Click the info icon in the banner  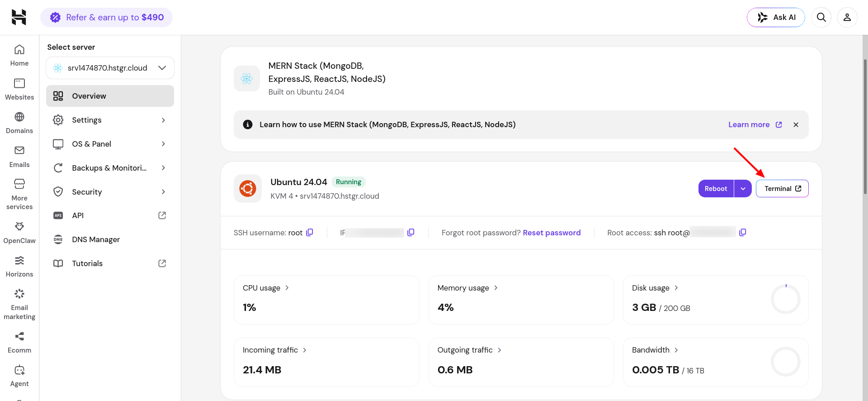coord(248,124)
